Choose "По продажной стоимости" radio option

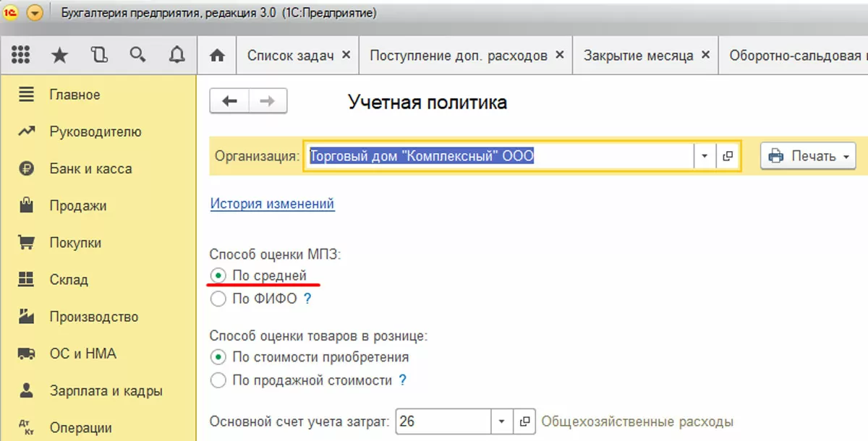(218, 380)
